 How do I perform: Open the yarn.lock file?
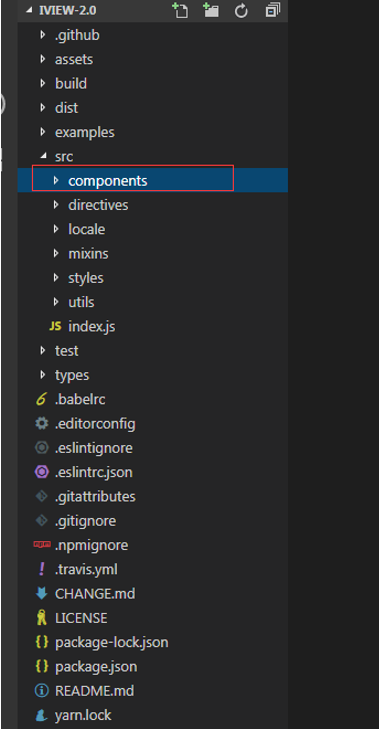click(x=83, y=715)
